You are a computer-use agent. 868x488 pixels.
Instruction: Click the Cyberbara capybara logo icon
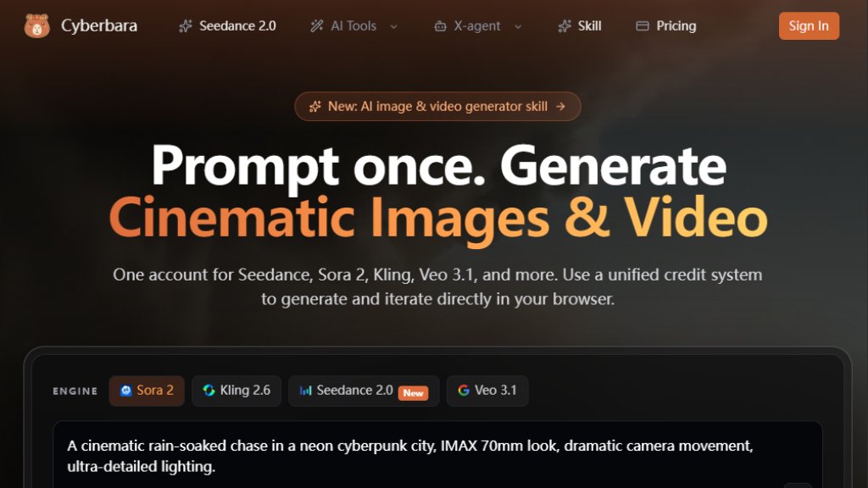pos(37,26)
